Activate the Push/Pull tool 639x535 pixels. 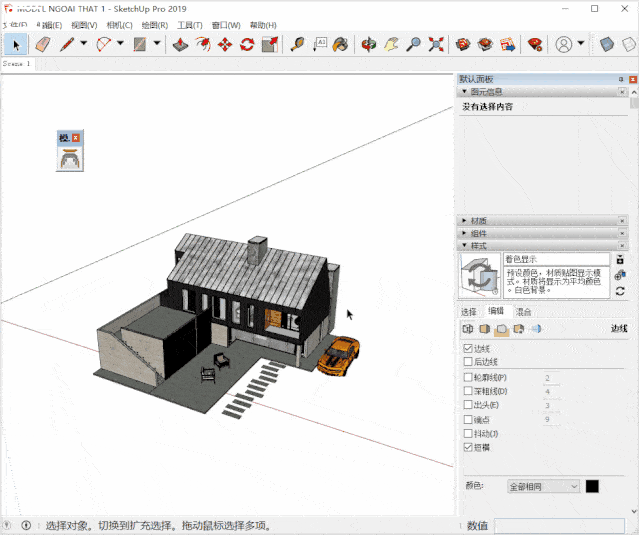click(180, 44)
